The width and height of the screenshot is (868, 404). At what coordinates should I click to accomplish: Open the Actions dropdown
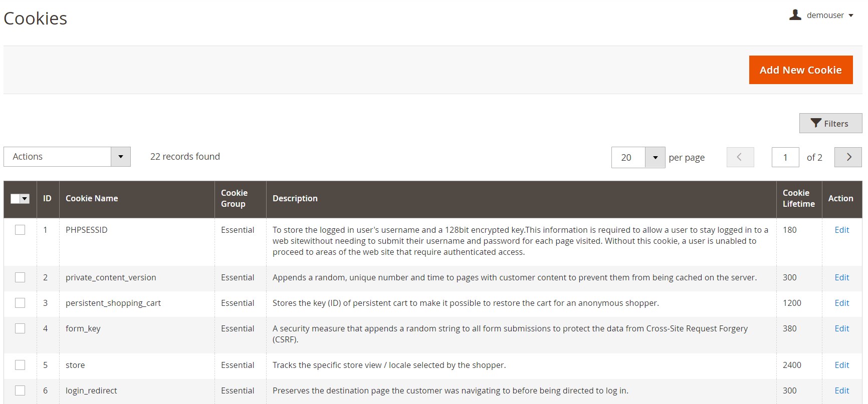(67, 157)
